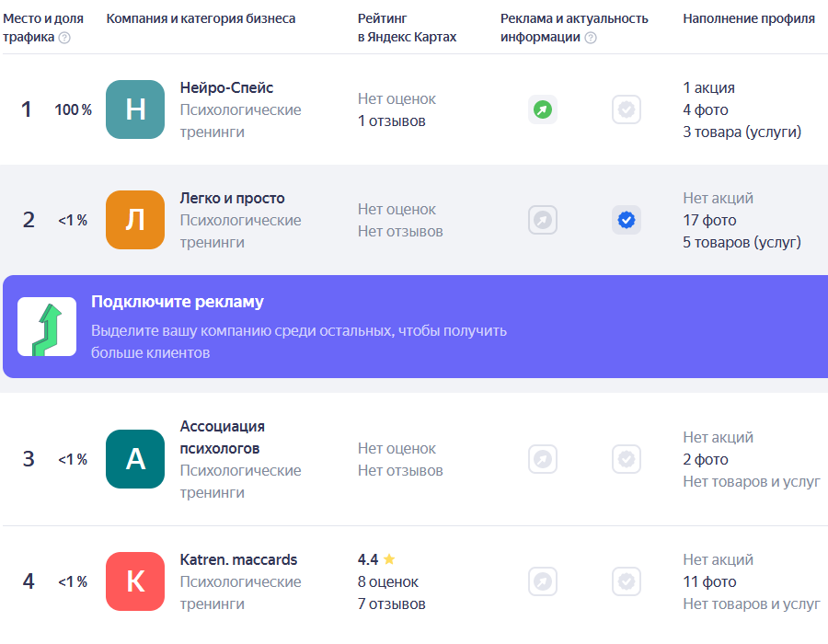Image resolution: width=828 pixels, height=644 pixels.
Task: Click the orange 'Л' avatar of Легко и просто
Action: [135, 220]
